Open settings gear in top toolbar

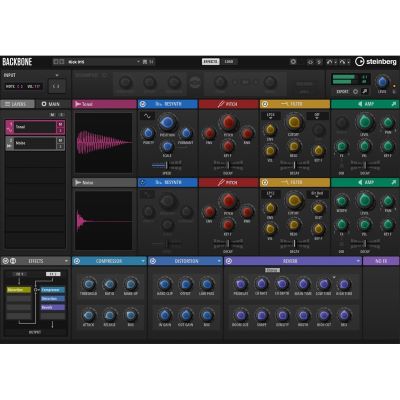pyautogui.click(x=293, y=62)
